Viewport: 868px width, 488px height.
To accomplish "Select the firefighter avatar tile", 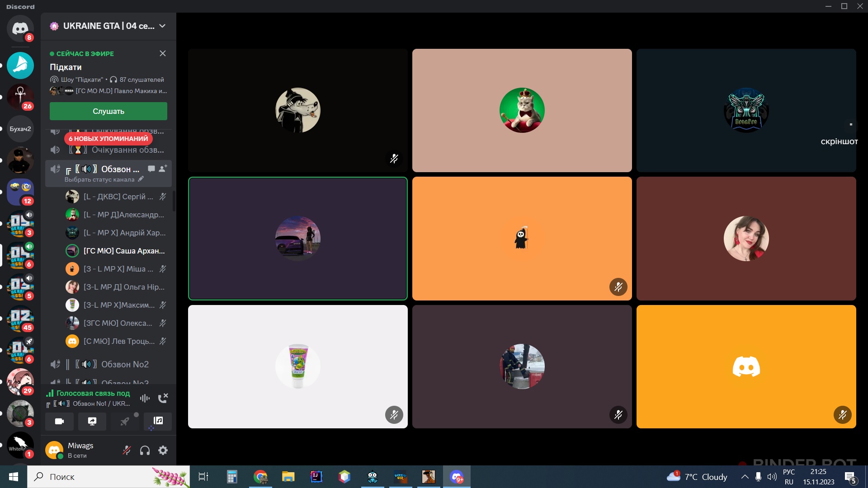I will (522, 366).
